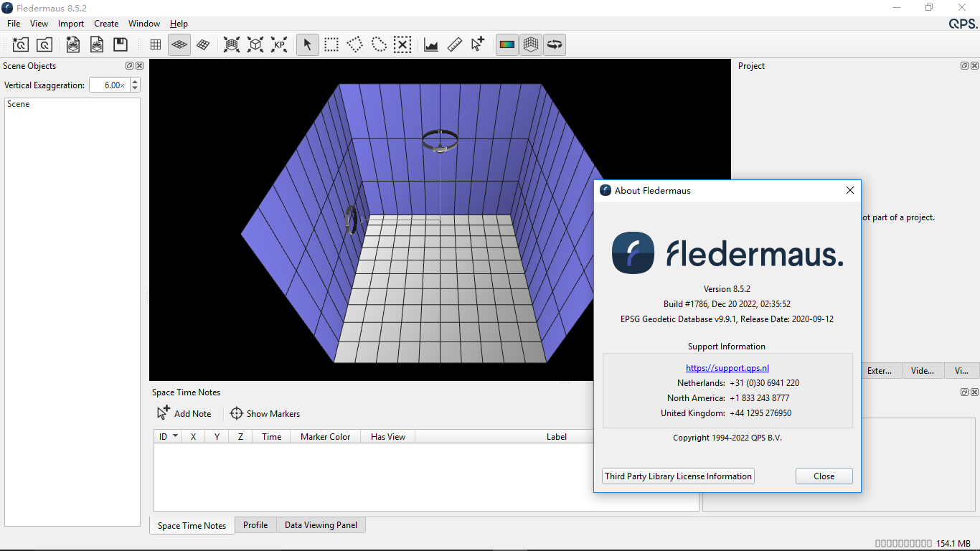Image resolution: width=980 pixels, height=551 pixels.
Task: Click Show Markers button
Action: tap(265, 413)
